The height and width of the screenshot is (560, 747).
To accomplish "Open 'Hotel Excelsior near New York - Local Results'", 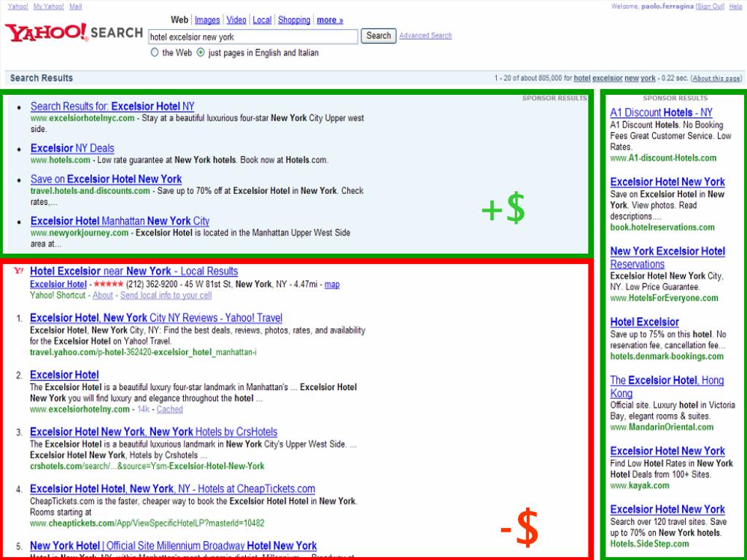I will 134,271.
